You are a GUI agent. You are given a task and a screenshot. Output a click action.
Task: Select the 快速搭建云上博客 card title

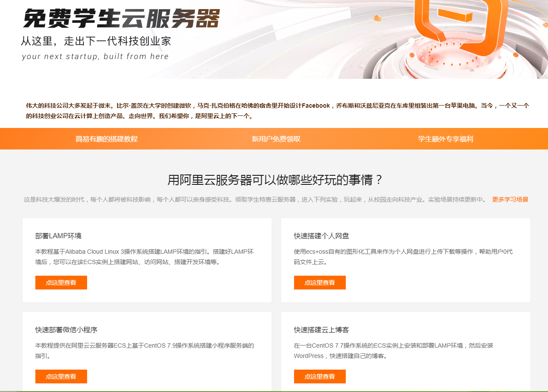click(x=322, y=330)
